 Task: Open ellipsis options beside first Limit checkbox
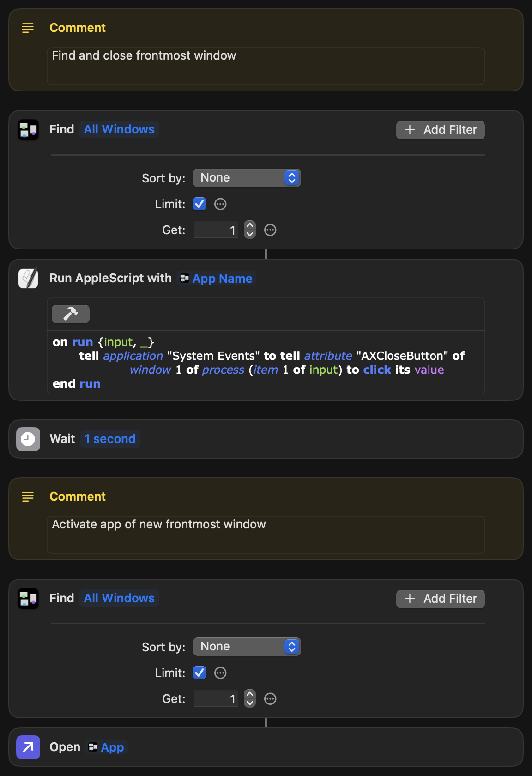click(x=221, y=204)
